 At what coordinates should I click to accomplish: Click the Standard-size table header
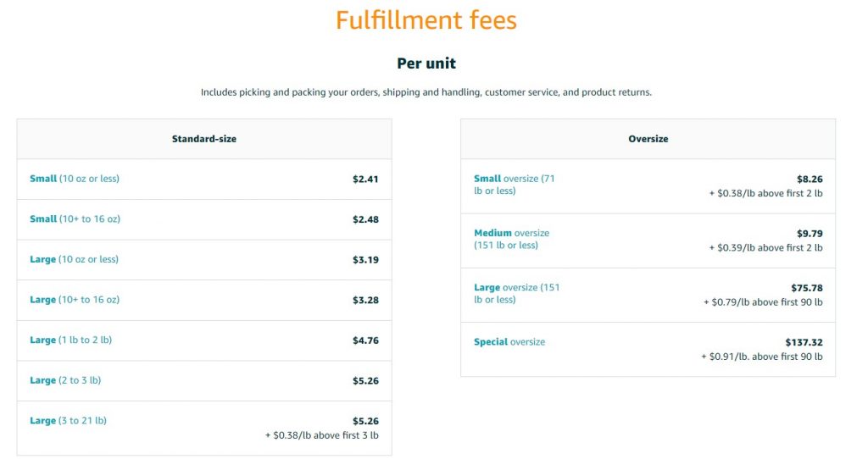coord(203,139)
